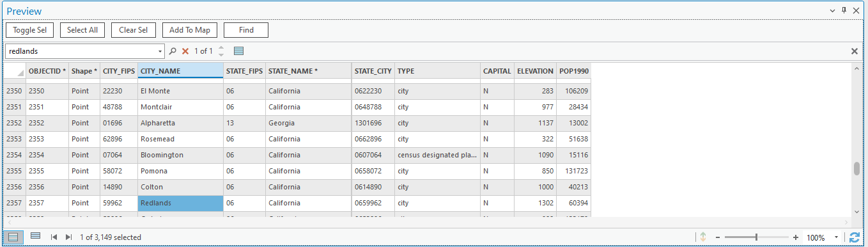Click the highlighted Redlands cell

click(180, 203)
